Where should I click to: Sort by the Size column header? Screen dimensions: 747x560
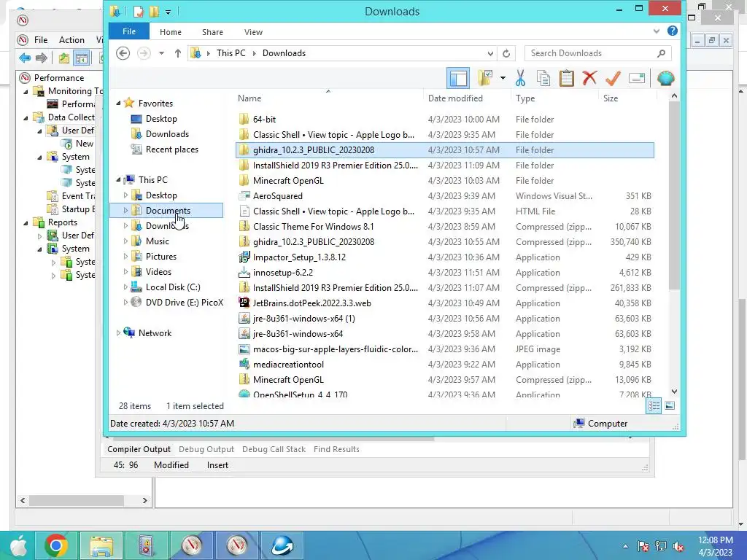coord(611,98)
